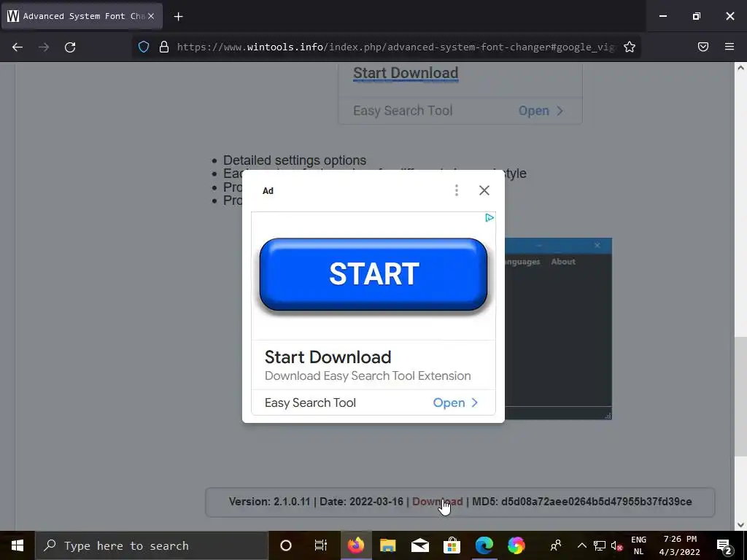
Task: Click the Start Download ad headline
Action: click(x=328, y=357)
